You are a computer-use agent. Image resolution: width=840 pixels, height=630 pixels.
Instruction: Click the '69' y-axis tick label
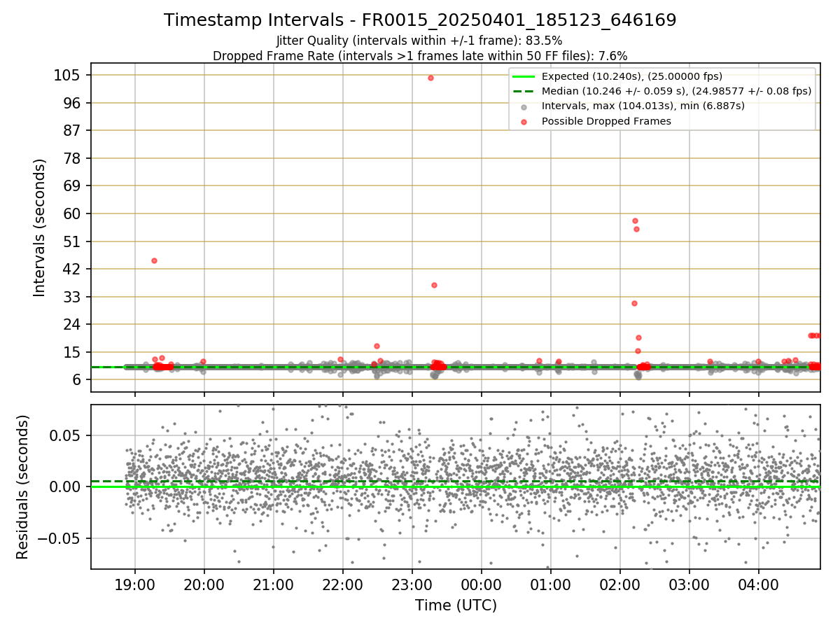pyautogui.click(x=71, y=185)
